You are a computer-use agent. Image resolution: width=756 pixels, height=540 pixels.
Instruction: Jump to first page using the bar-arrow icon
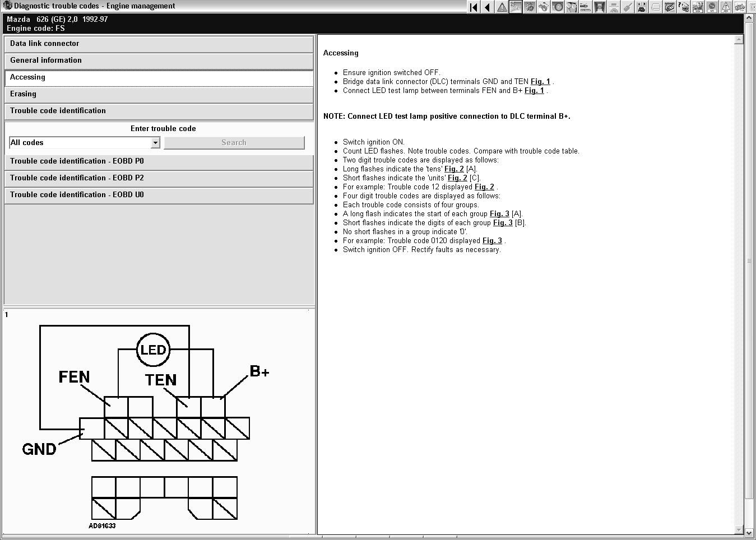(474, 7)
